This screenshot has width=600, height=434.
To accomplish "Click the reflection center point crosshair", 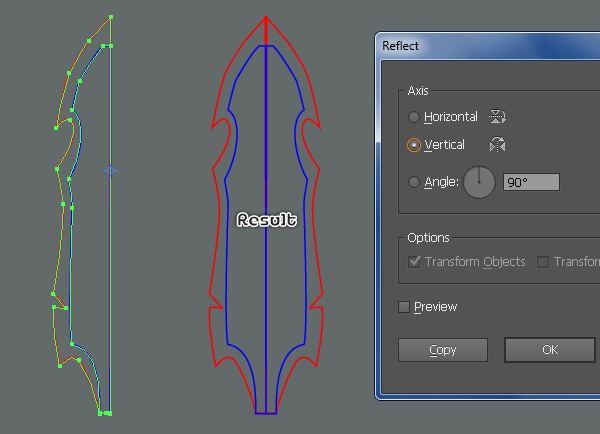I will [x=111, y=171].
